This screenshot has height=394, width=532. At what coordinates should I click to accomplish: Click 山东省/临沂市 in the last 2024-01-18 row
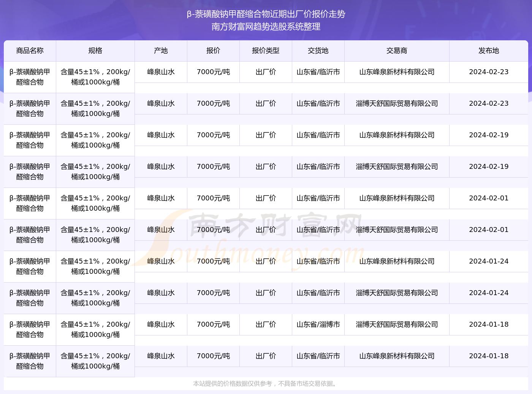click(x=318, y=356)
